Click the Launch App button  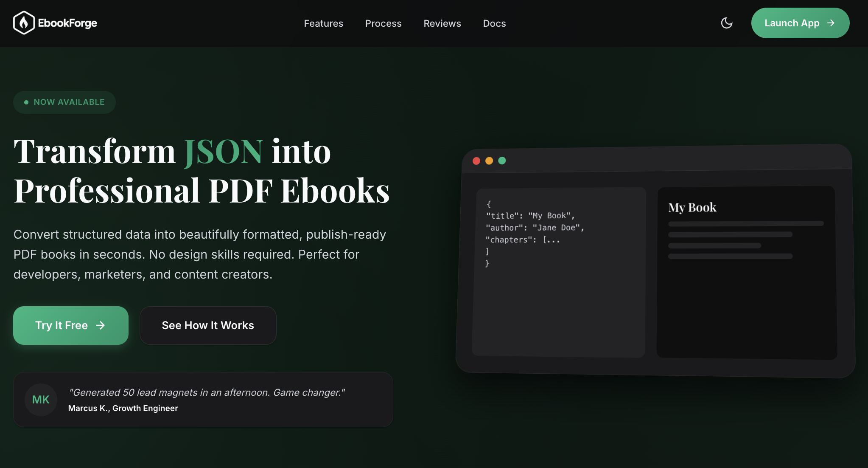tap(800, 23)
